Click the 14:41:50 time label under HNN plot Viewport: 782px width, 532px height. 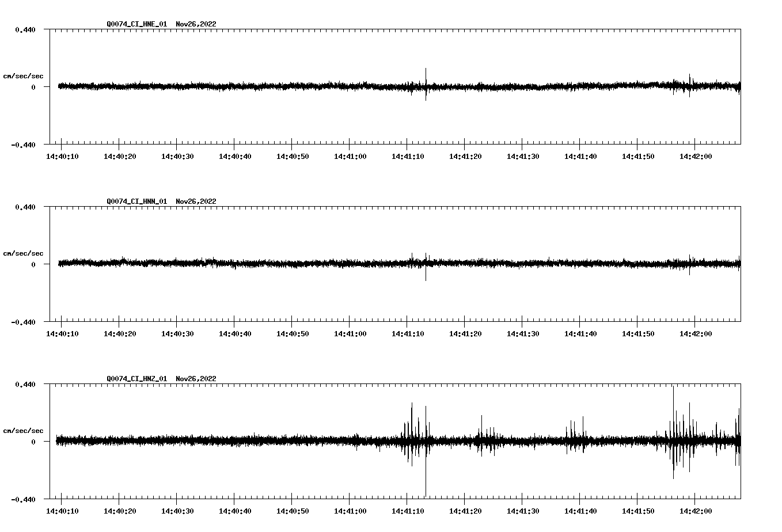(x=638, y=334)
